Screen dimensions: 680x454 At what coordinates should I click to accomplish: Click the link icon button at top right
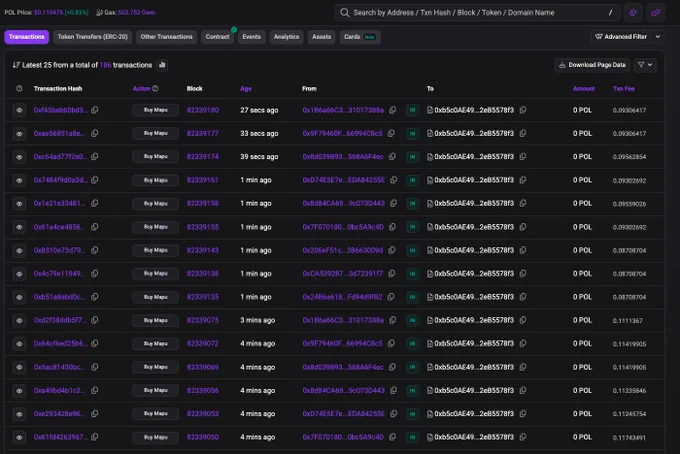point(655,13)
